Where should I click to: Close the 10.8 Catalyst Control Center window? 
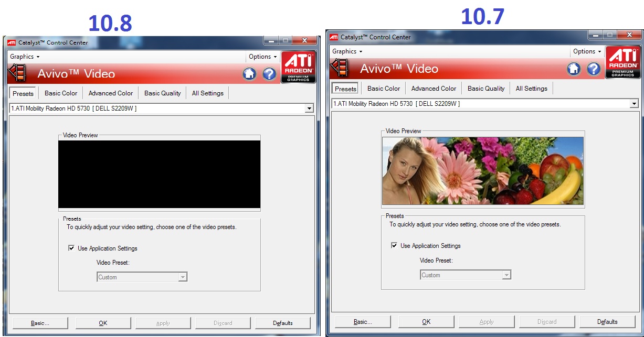pos(304,40)
